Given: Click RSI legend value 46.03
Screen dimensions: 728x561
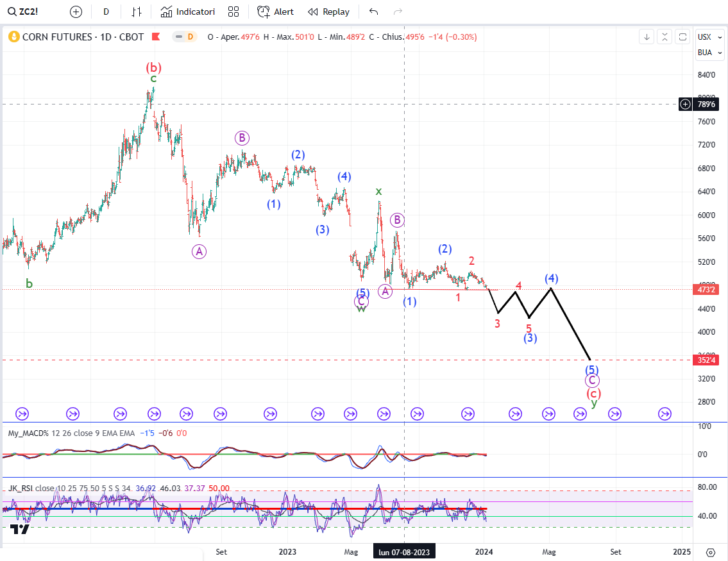Looking at the screenshot, I should 170,488.
